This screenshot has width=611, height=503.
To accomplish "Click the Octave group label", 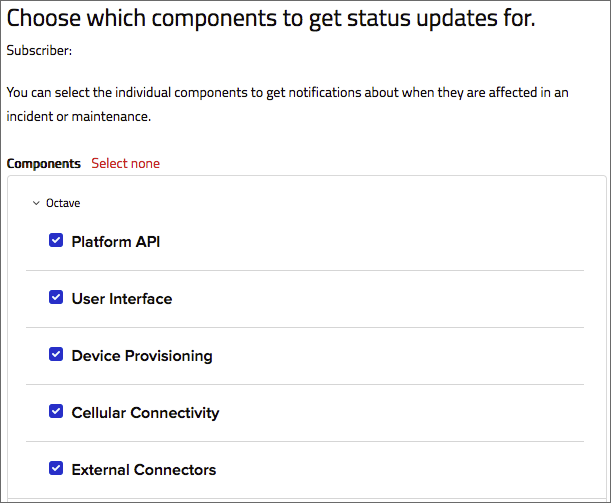I will click(x=63, y=203).
